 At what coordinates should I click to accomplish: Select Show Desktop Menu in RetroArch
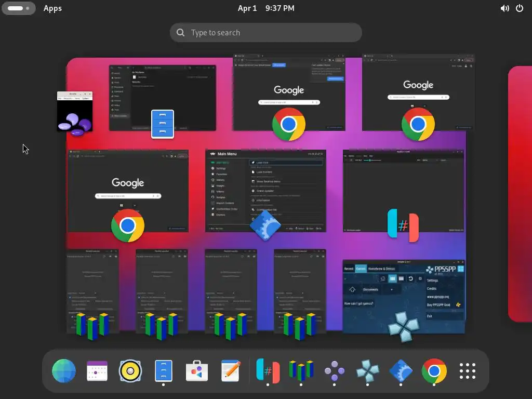coord(286,181)
